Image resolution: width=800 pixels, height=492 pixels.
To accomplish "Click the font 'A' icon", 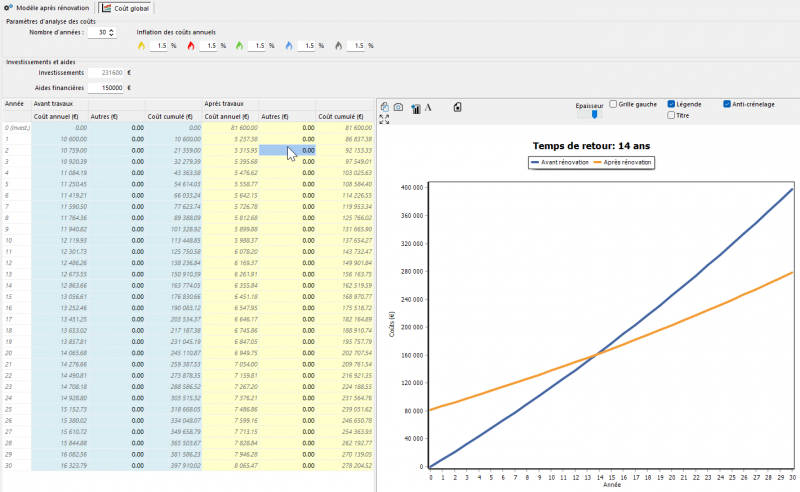I will [428, 107].
